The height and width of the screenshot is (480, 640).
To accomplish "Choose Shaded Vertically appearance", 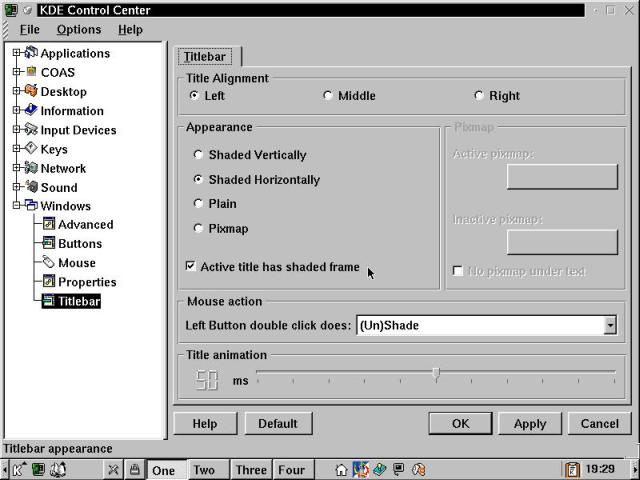I will pos(198,155).
